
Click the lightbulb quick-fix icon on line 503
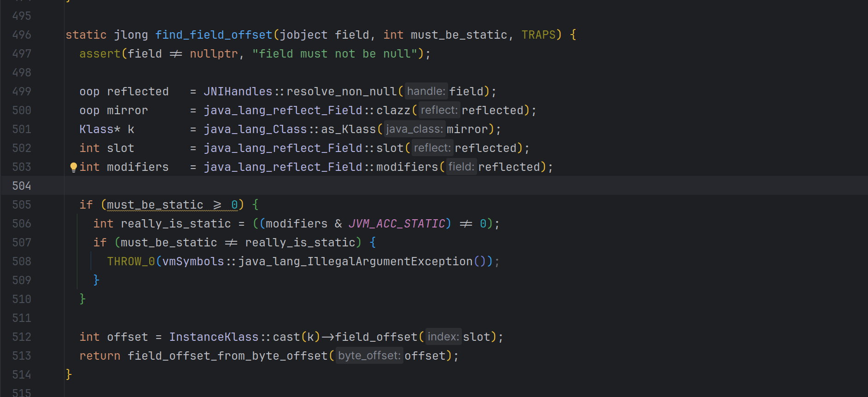tap(74, 167)
